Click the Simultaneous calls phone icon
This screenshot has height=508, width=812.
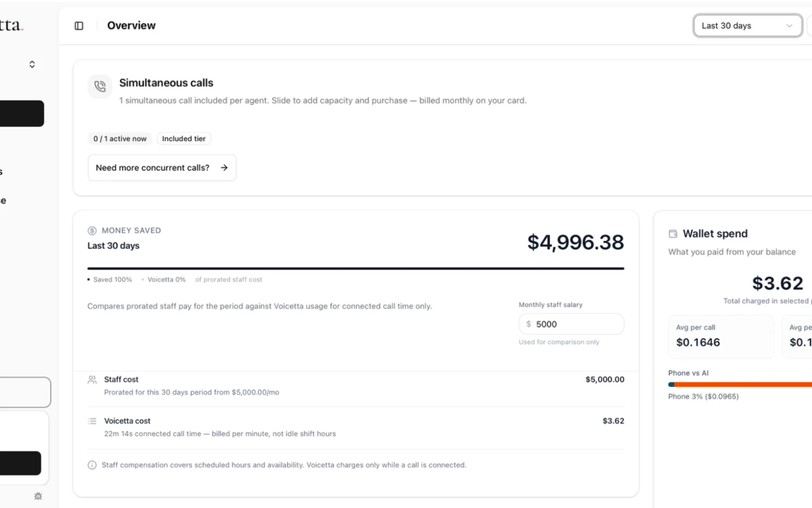coord(100,86)
